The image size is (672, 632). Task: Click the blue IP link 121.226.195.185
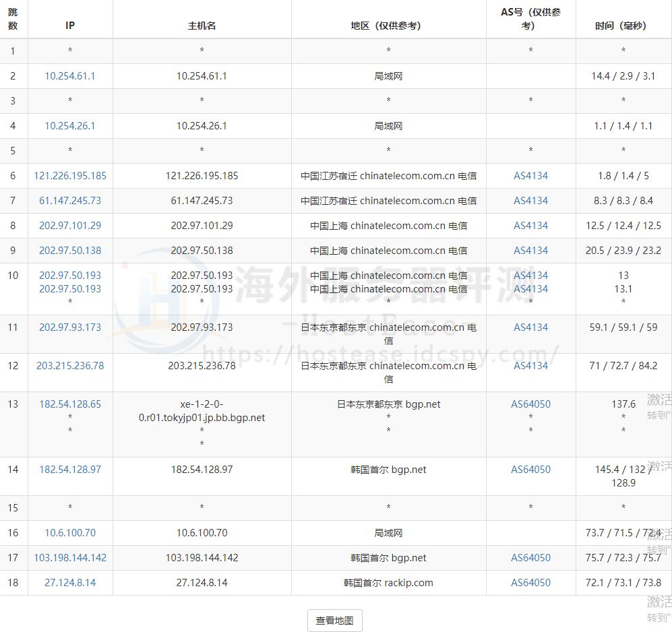point(70,176)
